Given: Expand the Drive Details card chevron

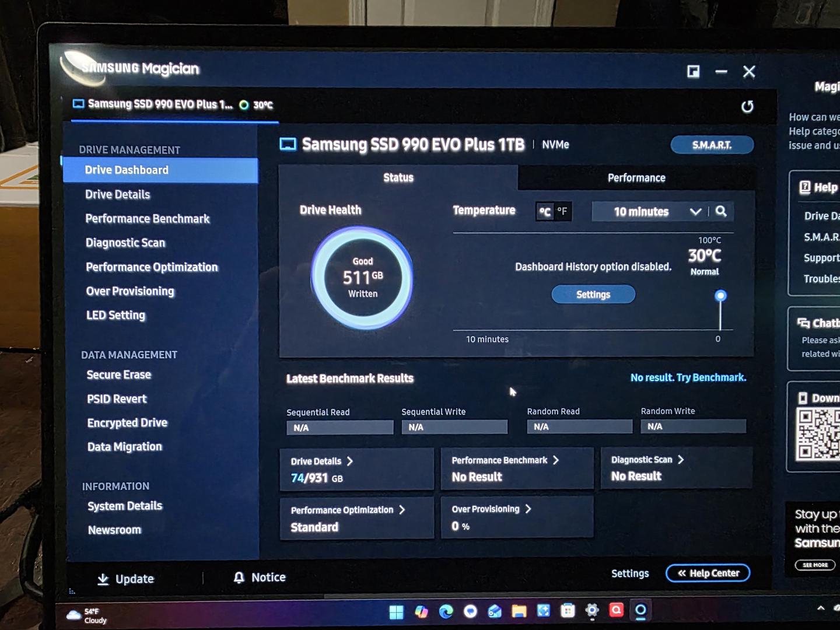Looking at the screenshot, I should (x=350, y=461).
